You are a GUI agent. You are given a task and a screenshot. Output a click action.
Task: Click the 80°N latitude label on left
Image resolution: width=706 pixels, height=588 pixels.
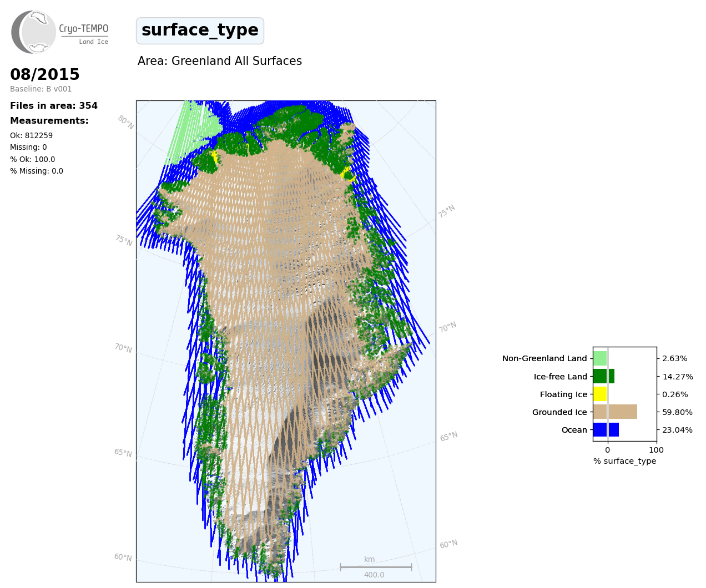(125, 122)
